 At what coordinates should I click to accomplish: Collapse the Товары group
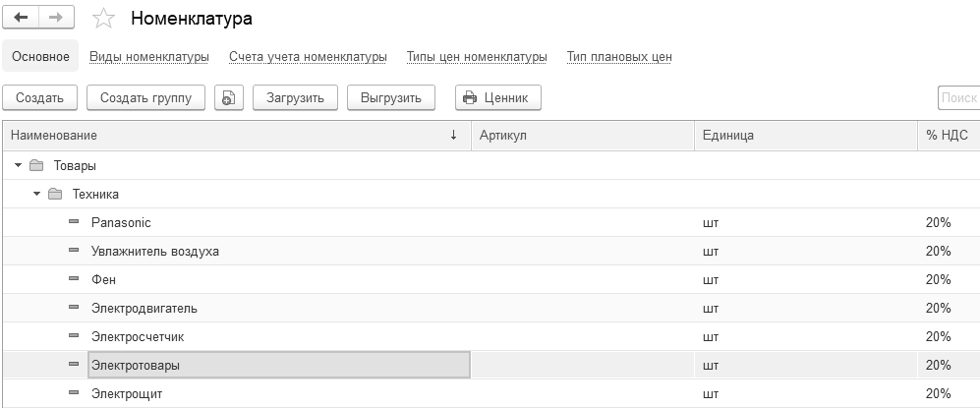[18, 166]
